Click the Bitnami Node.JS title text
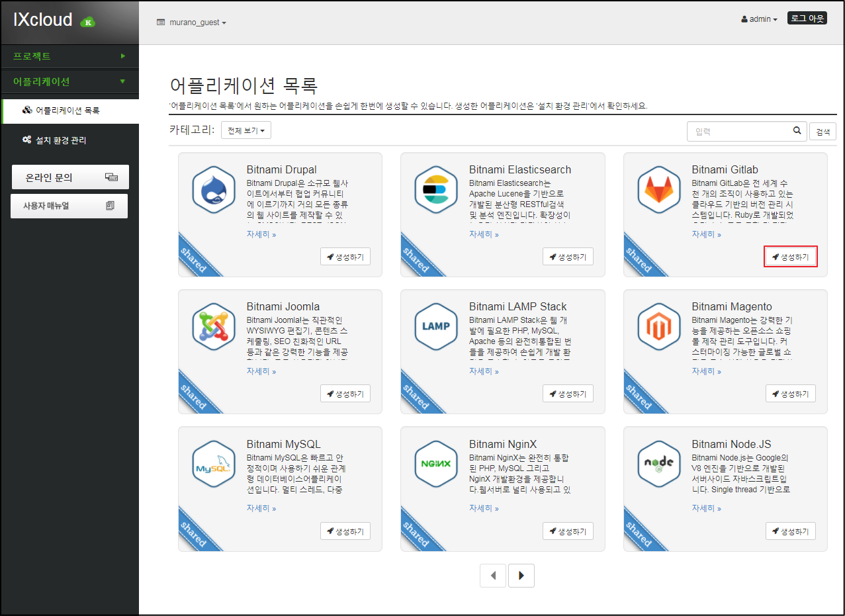 point(731,444)
